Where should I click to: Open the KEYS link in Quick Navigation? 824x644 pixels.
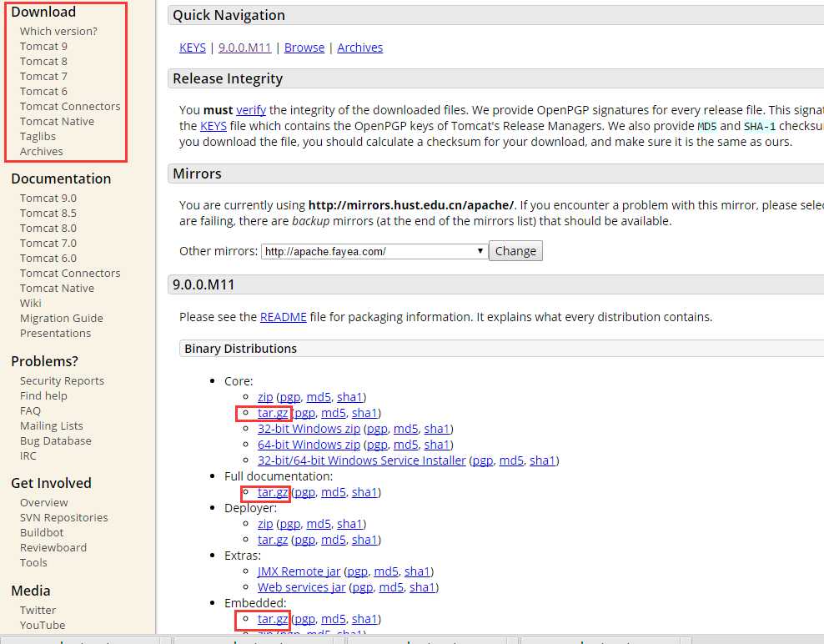(193, 48)
